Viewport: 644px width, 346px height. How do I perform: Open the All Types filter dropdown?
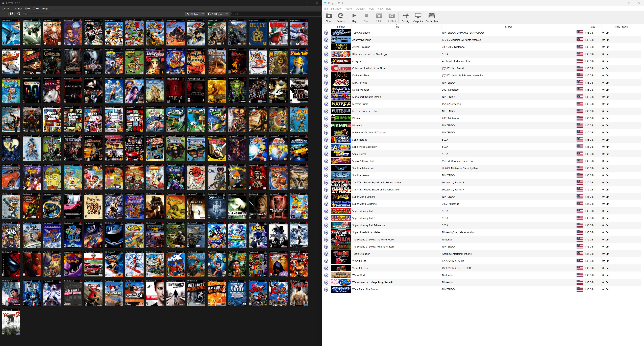pyautogui.click(x=195, y=14)
